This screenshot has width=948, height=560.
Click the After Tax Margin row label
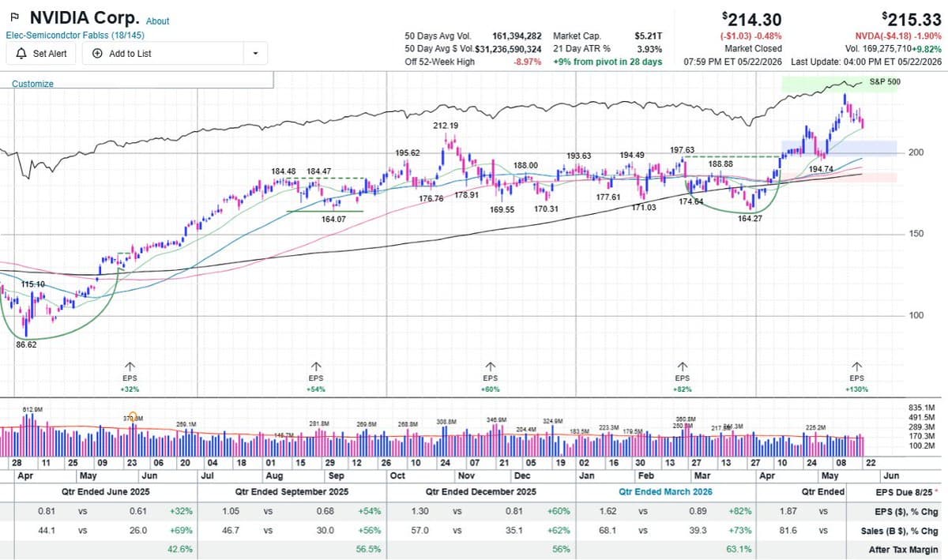tap(904, 550)
